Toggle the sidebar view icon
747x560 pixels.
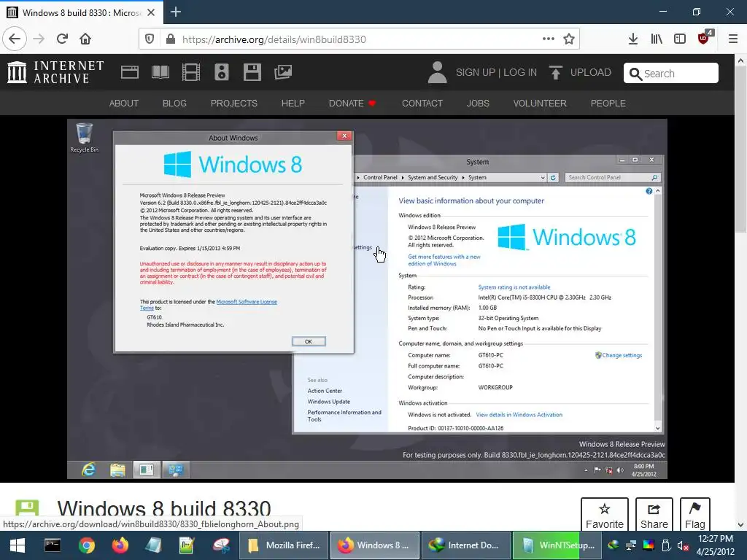point(680,39)
